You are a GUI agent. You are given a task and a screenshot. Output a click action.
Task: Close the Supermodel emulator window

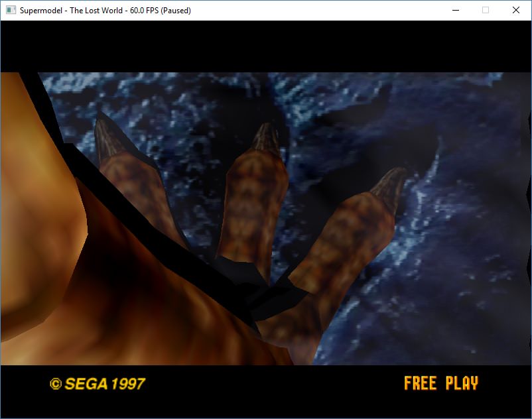click(515, 10)
